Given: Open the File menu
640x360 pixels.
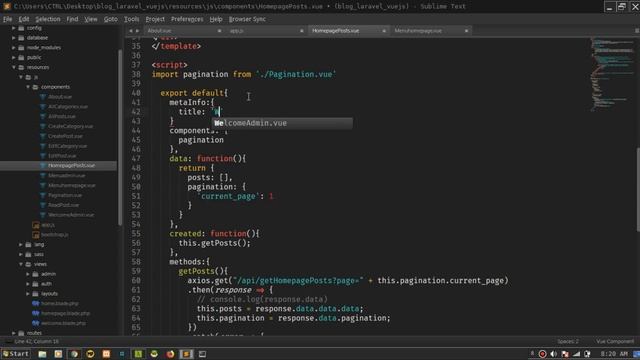Looking at the screenshot, I should coord(7,19).
